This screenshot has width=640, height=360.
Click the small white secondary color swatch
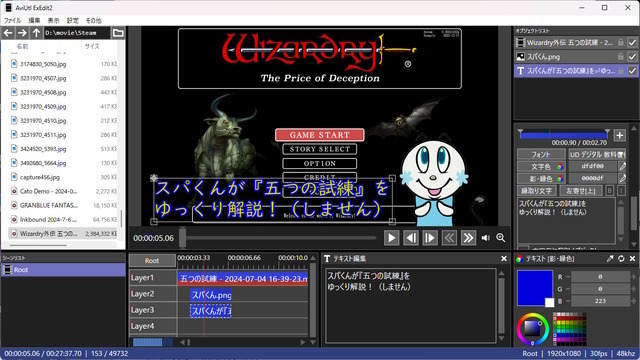tap(549, 302)
